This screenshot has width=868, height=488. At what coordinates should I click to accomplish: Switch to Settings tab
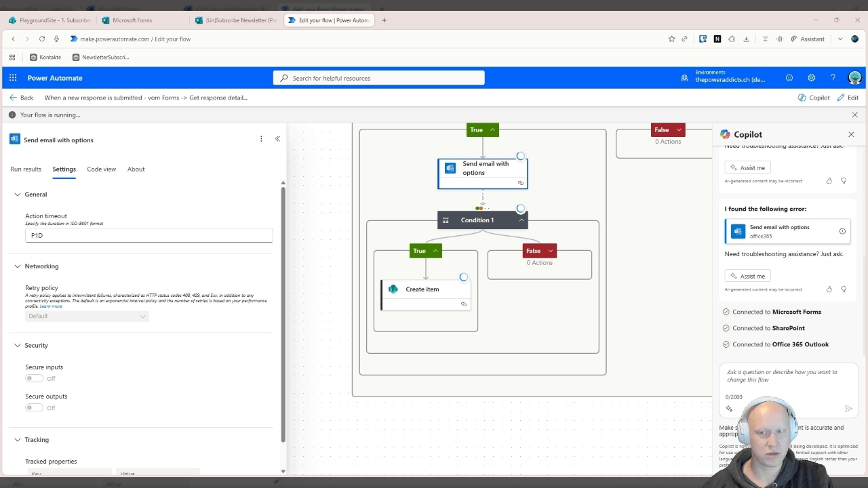(x=64, y=169)
